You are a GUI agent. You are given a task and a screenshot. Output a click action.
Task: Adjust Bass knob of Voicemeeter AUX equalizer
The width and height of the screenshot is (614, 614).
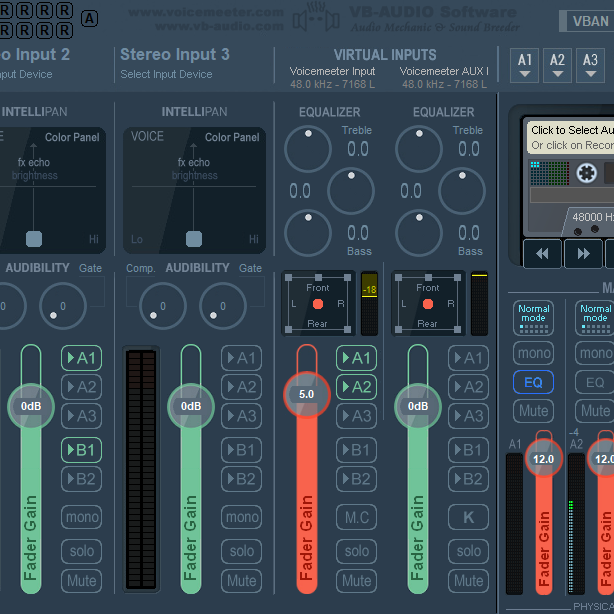tap(419, 233)
